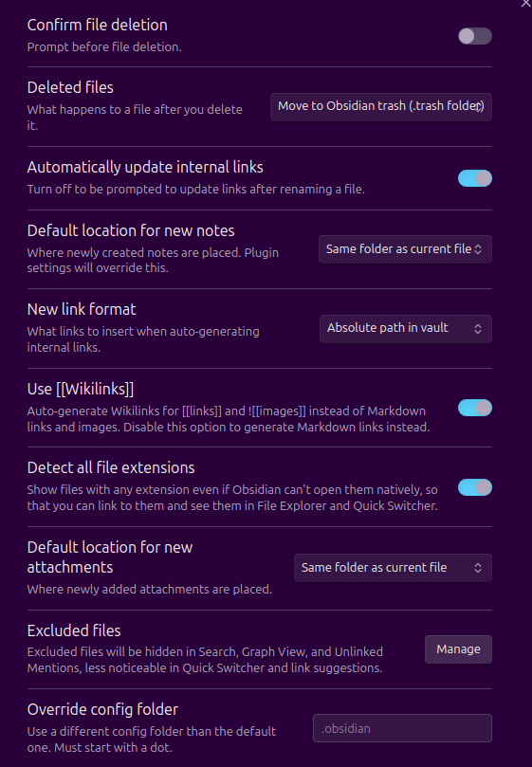Click the Detect all file extensions heading
This screenshot has height=767, width=532.
(x=111, y=467)
